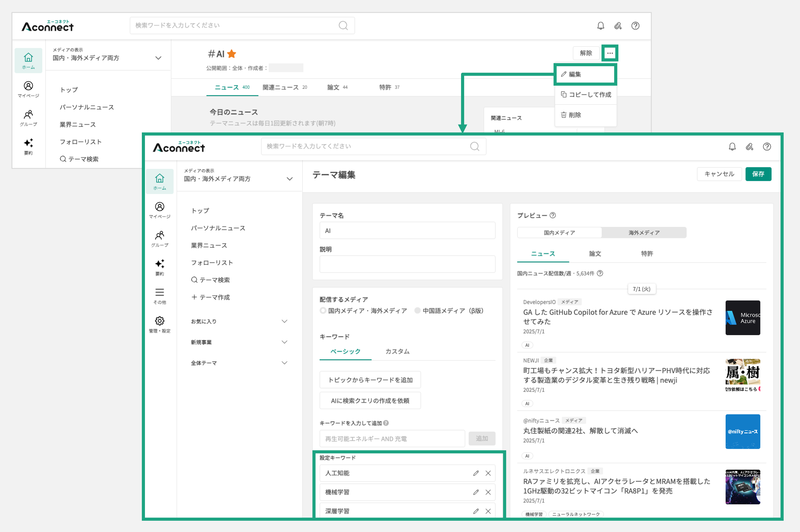Click the search magnifier in Theme Edit window
Screen dimensions: 800x532
click(x=474, y=146)
